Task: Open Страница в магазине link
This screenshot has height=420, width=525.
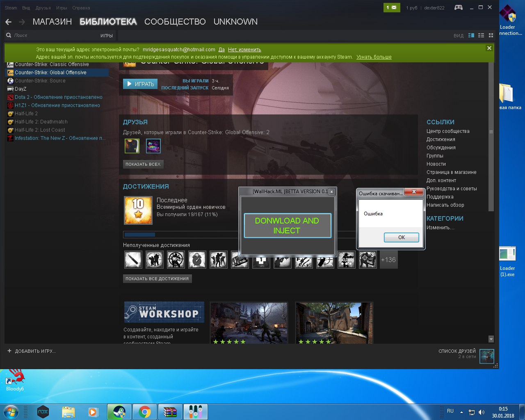Action: [451, 172]
